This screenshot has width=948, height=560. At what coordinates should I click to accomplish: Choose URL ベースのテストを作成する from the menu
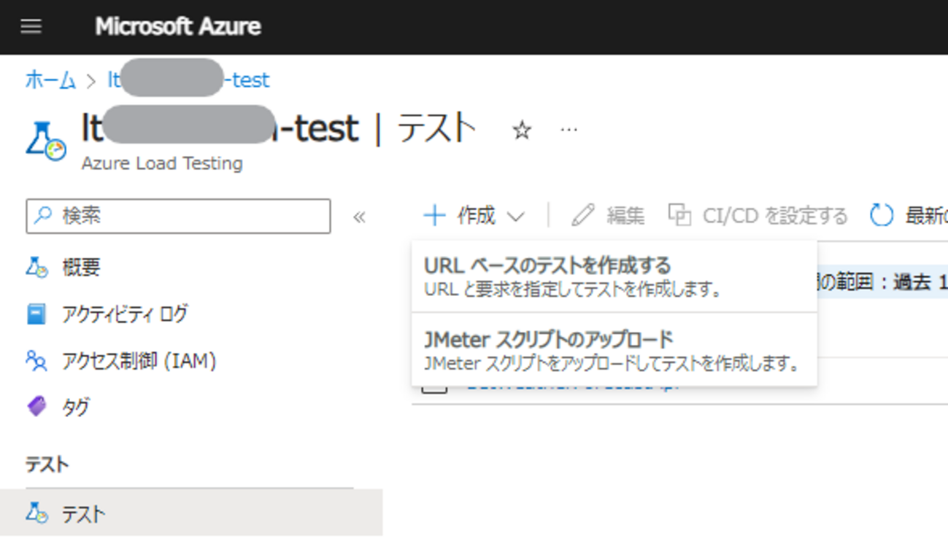(x=614, y=276)
